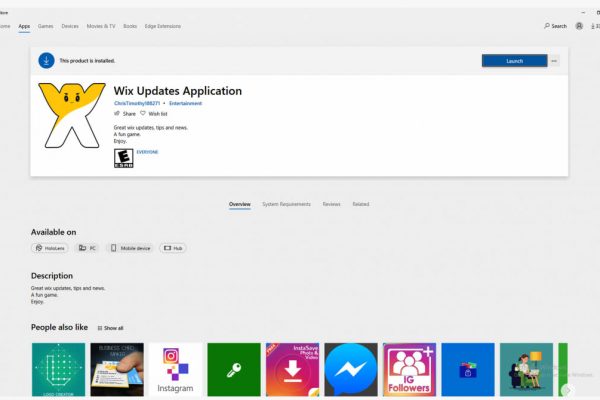
Task: Click the 'Description' heading
Action: coord(52,276)
